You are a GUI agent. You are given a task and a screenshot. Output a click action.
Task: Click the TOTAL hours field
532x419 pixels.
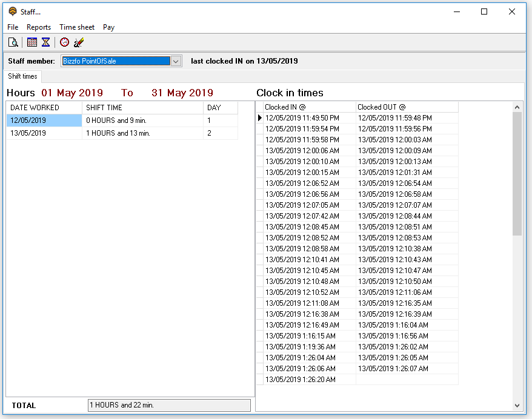pos(169,405)
